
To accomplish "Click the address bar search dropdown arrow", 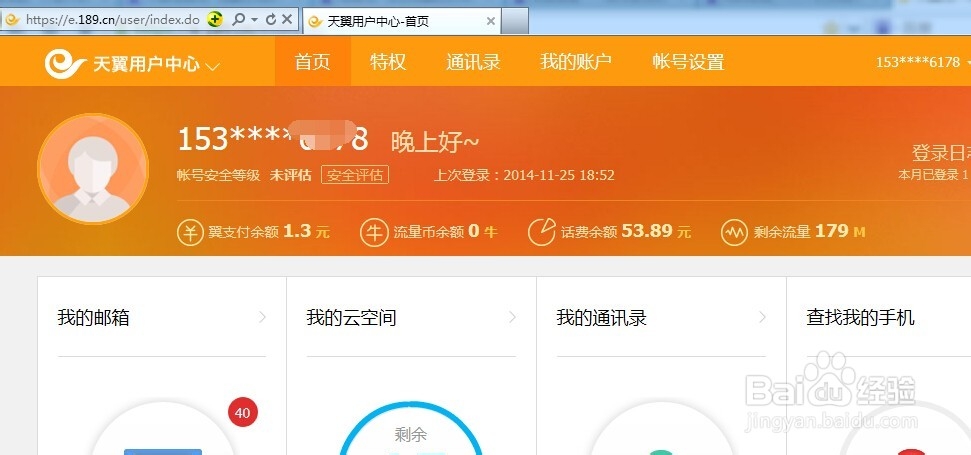I will 255,20.
